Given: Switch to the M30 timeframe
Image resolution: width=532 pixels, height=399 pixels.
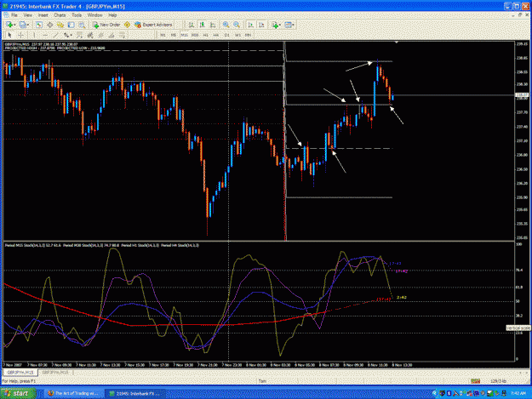Looking at the screenshot, I should pyautogui.click(x=195, y=35).
